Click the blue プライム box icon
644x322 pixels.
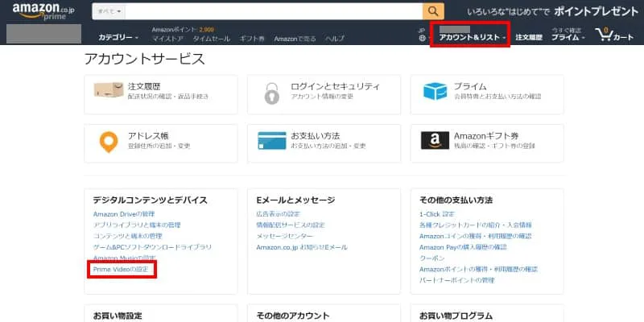point(435,92)
